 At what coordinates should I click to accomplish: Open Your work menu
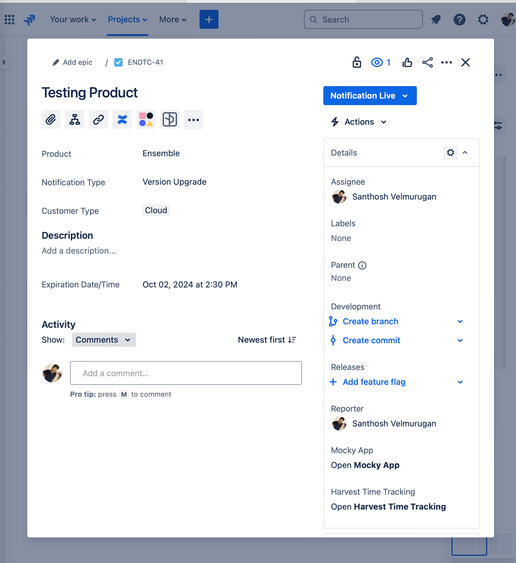[x=73, y=19]
